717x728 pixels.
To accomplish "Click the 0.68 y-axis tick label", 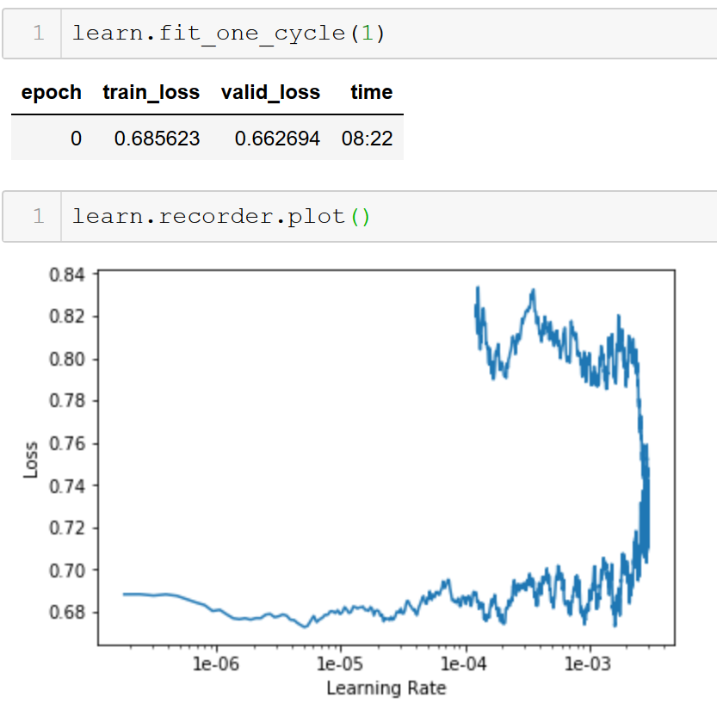I will pyautogui.click(x=67, y=613).
